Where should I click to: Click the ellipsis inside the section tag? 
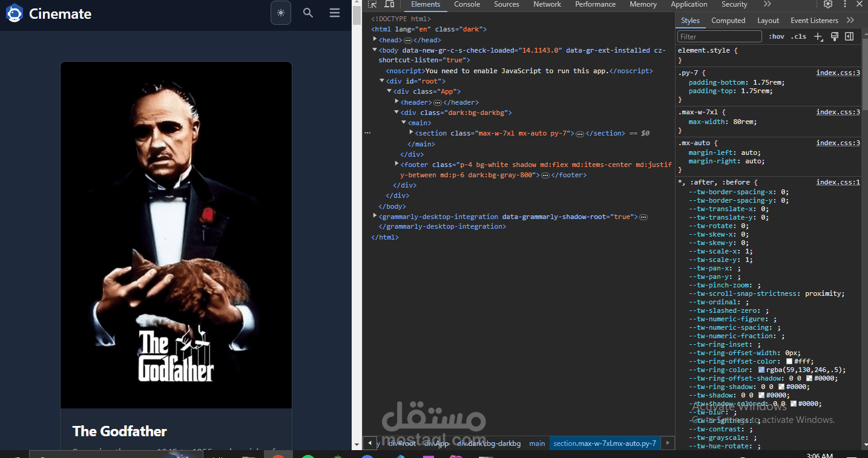[580, 134]
